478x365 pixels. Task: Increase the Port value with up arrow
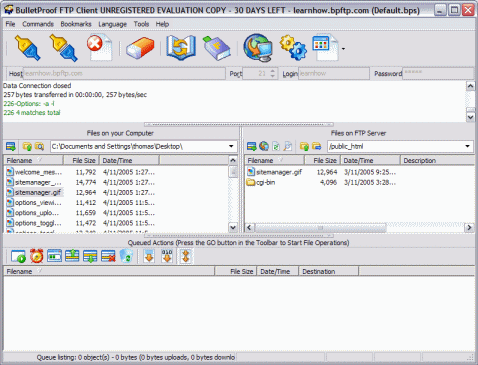click(x=273, y=71)
